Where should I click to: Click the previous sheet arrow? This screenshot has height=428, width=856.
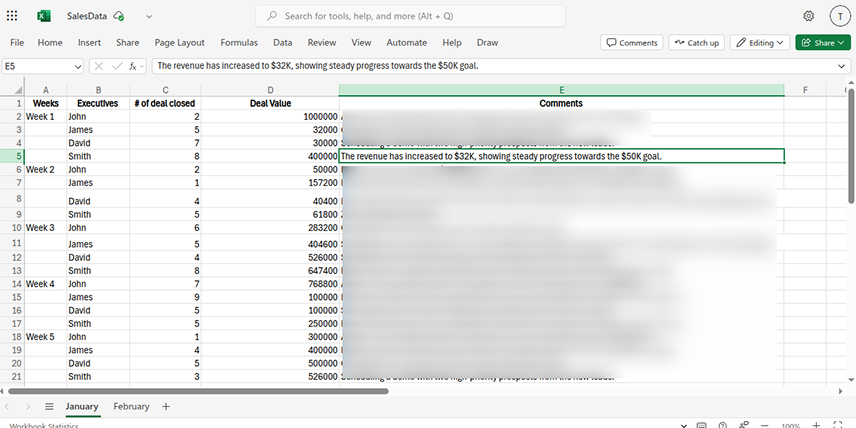(x=8, y=407)
